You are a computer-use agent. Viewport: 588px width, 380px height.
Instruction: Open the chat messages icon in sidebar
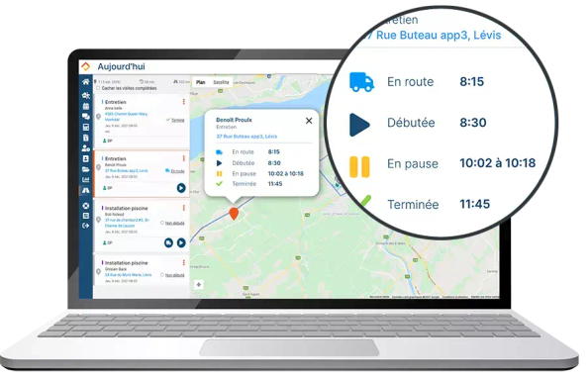tap(86, 117)
